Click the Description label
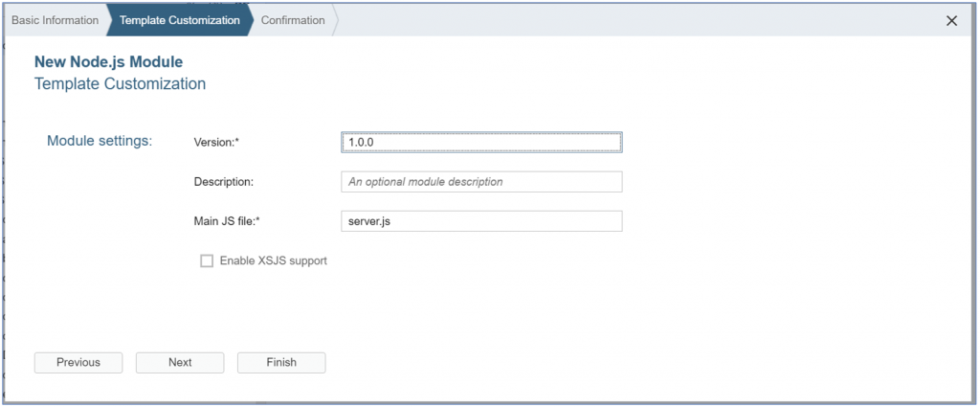 tap(224, 182)
